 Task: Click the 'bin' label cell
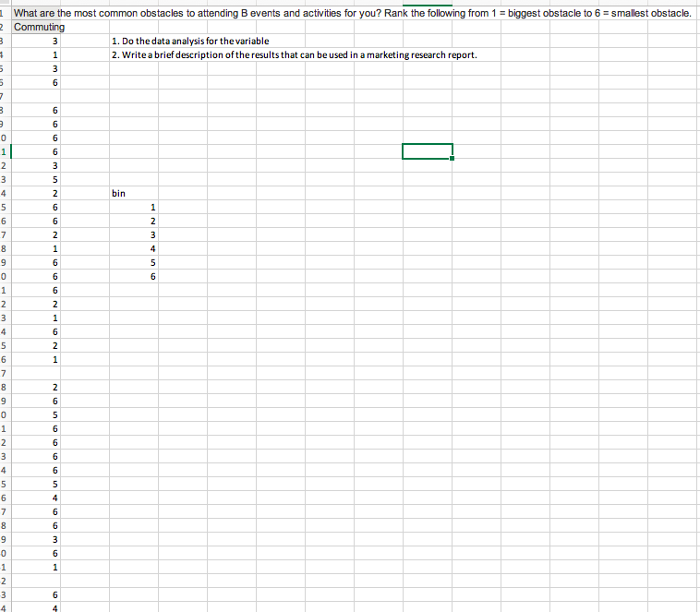point(134,193)
